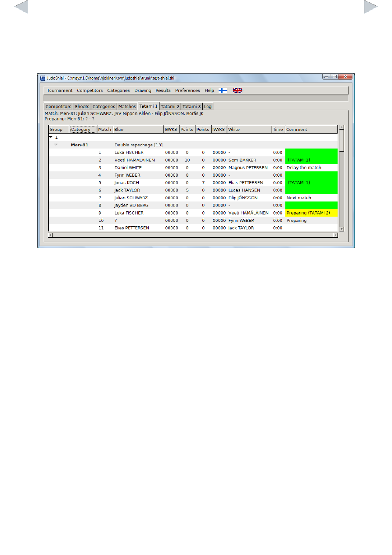Click Sem BAKKER in White column
The image size is (392, 555).
(x=242, y=160)
